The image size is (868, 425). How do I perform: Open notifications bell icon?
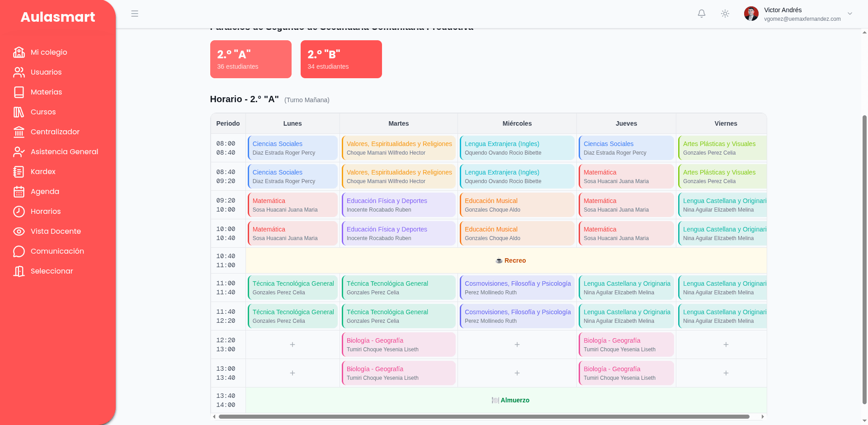coord(702,14)
